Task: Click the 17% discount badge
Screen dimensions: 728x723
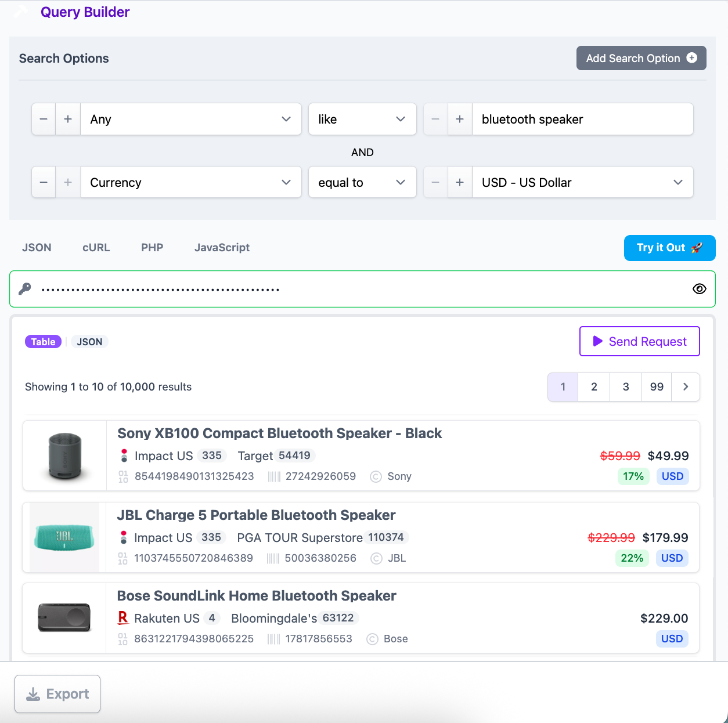Action: click(x=633, y=476)
